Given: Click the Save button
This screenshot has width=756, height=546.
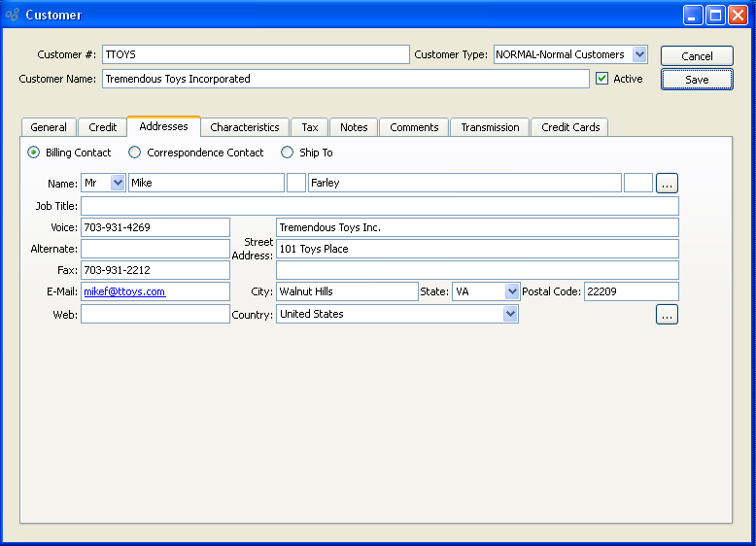Looking at the screenshot, I should click(x=697, y=80).
